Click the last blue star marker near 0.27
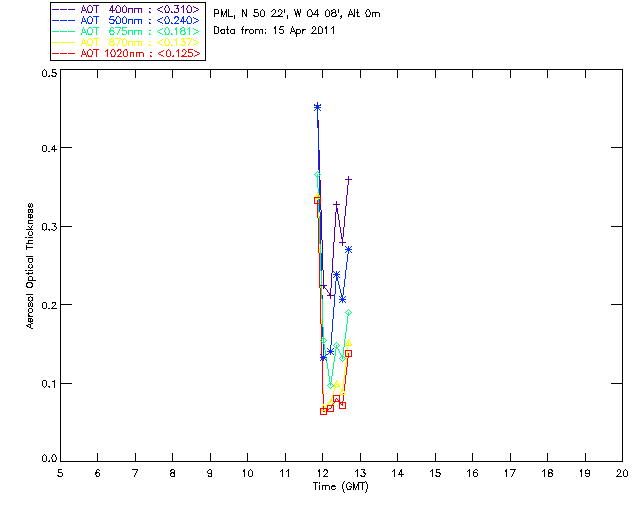This screenshot has height=512, width=640. (x=348, y=249)
